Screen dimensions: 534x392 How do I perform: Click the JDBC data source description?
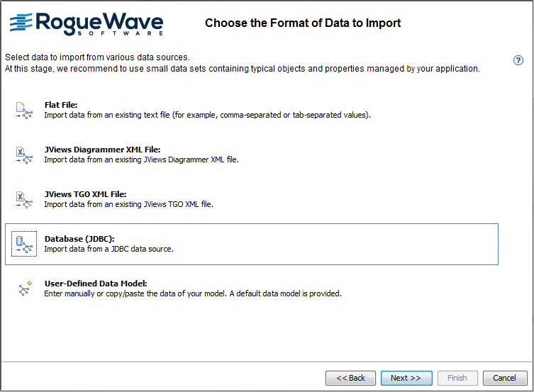click(x=109, y=249)
